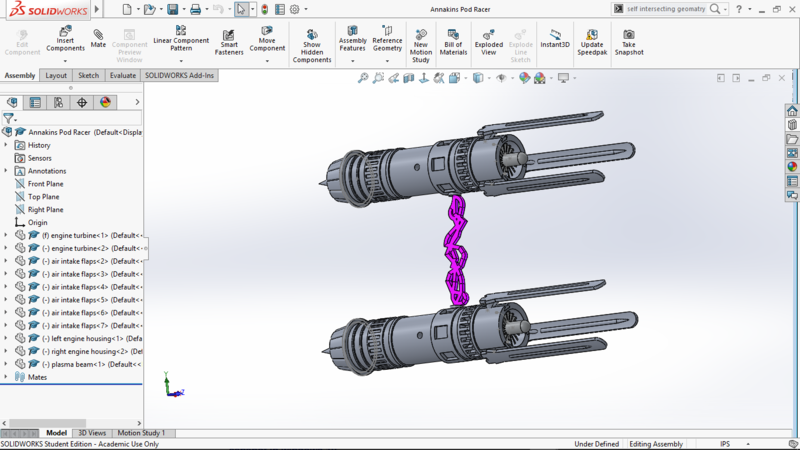Click the Rebuild traffic light icon

pos(264,9)
